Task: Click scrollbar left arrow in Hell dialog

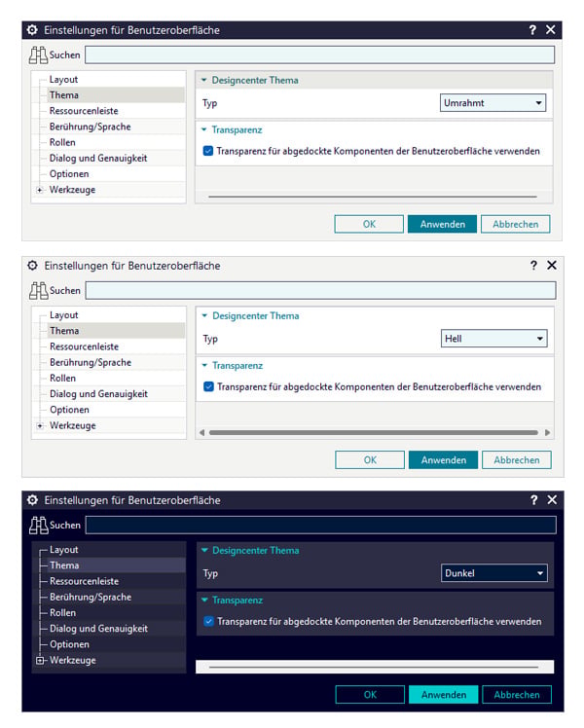Action: (x=201, y=432)
